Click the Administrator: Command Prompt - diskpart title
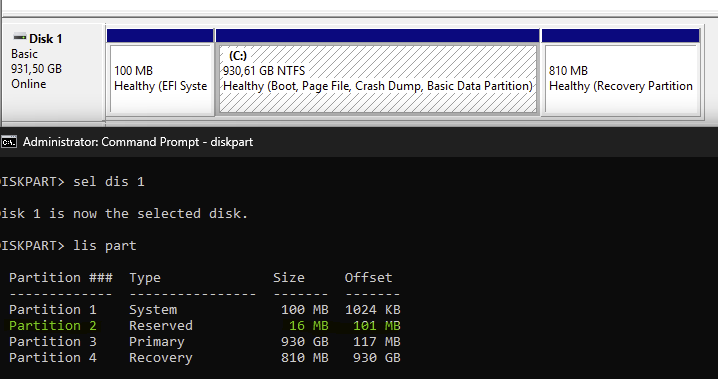Screen dimensions: 718x379 click(x=138, y=142)
